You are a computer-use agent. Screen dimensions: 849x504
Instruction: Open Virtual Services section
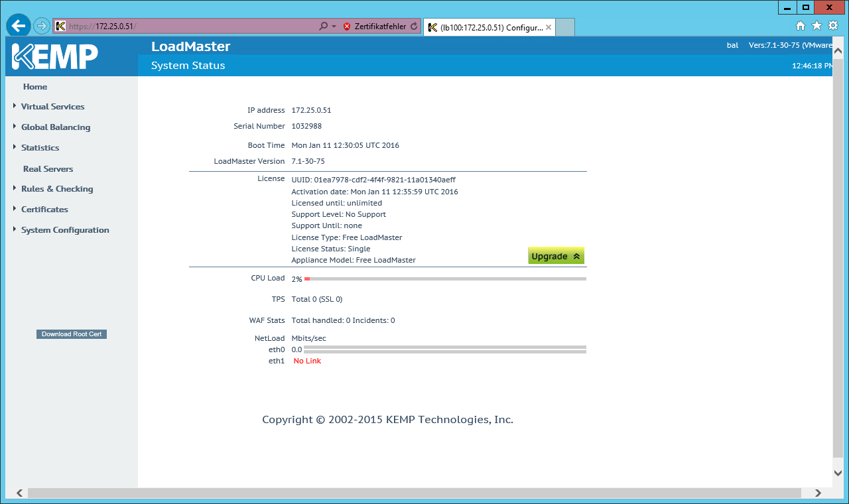coord(53,107)
